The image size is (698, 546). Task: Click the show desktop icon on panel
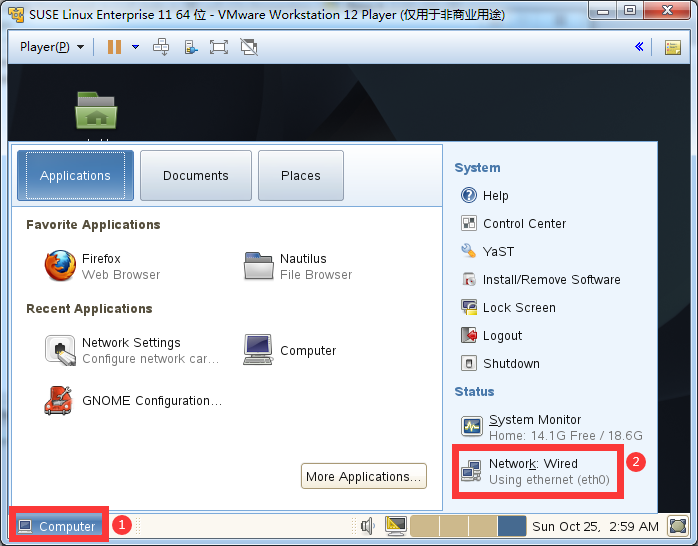678,526
